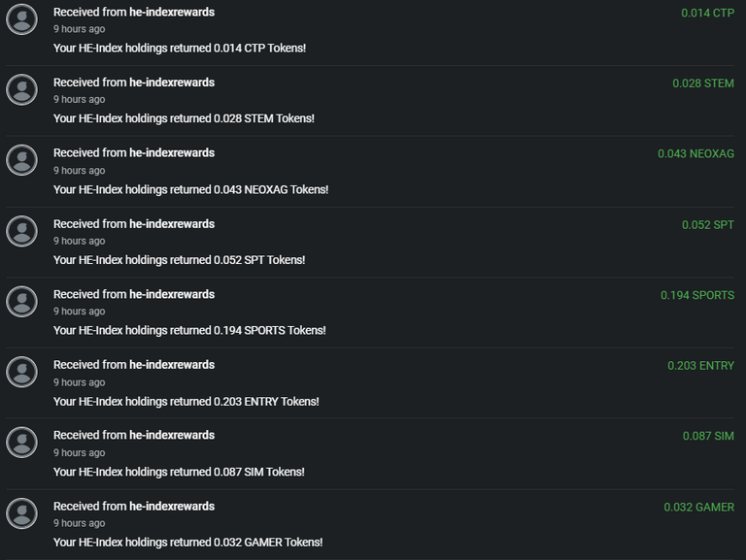Click the 0.203 ENTRY amount
This screenshot has height=560, width=746.
[700, 366]
